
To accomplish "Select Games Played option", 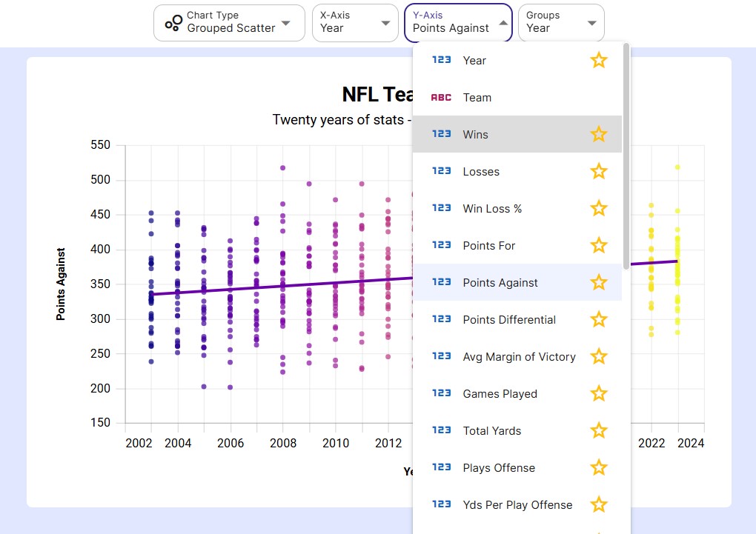I will [x=517, y=394].
